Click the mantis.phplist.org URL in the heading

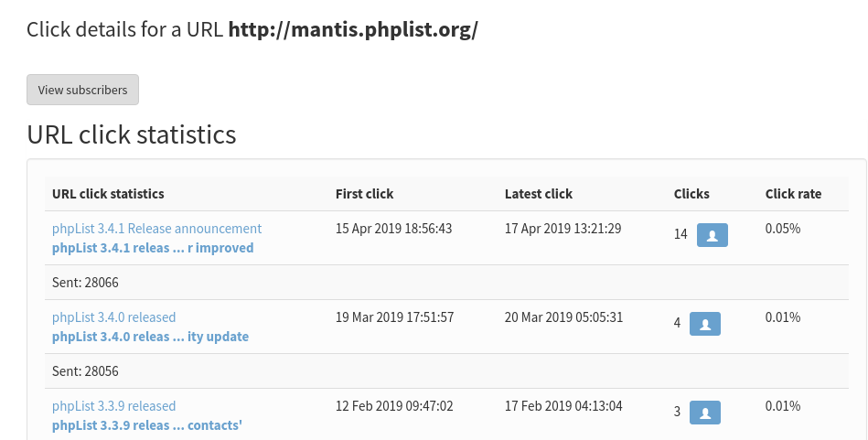(x=353, y=29)
